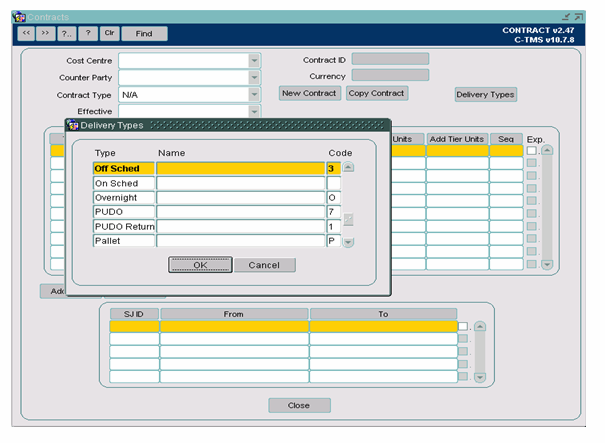Click up arrow of SJ table scrollbar
The width and height of the screenshot is (605, 443).
pyautogui.click(x=480, y=326)
